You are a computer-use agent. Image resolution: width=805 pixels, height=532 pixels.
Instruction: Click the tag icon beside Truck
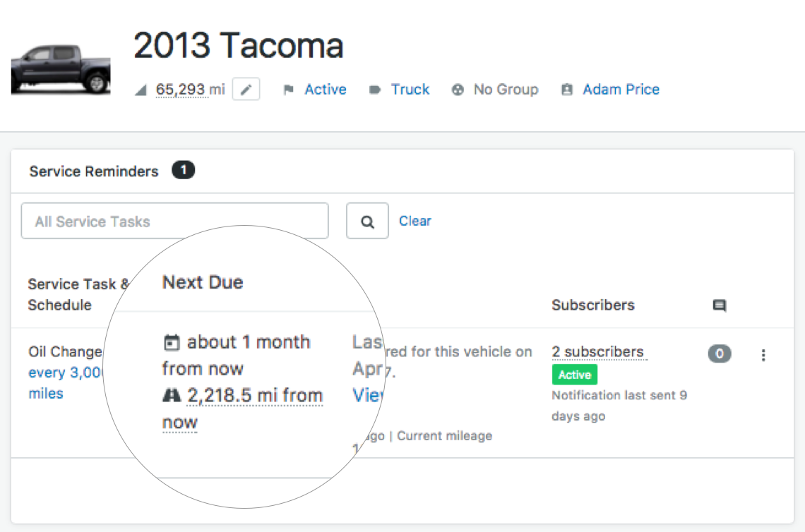click(x=375, y=90)
